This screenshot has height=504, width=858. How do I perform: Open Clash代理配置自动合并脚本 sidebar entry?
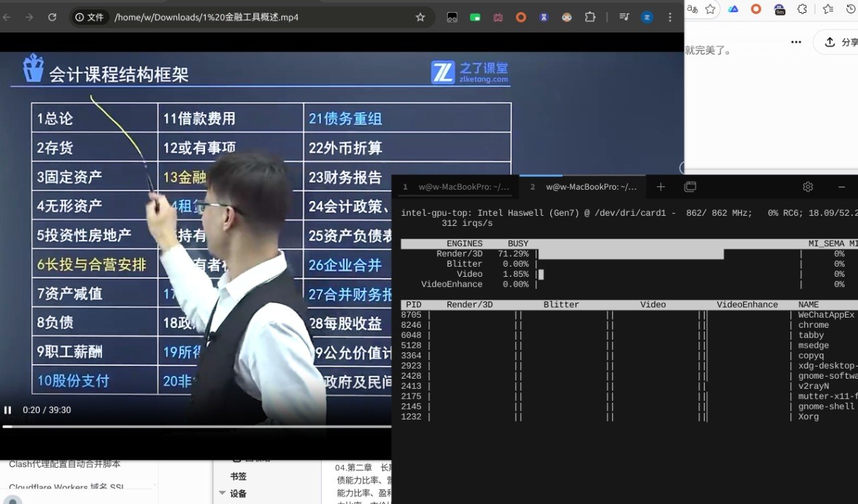tap(65, 464)
